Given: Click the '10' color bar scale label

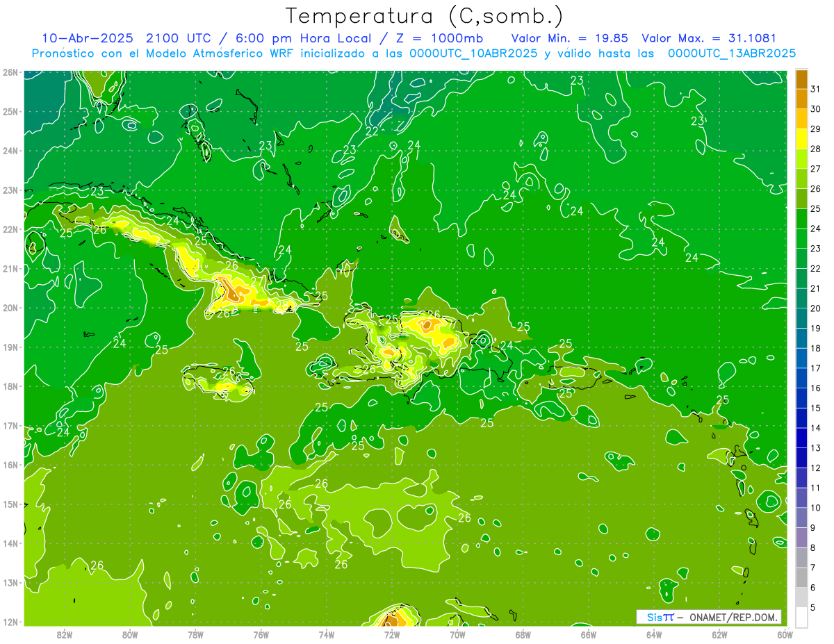Looking at the screenshot, I should click(x=815, y=508).
